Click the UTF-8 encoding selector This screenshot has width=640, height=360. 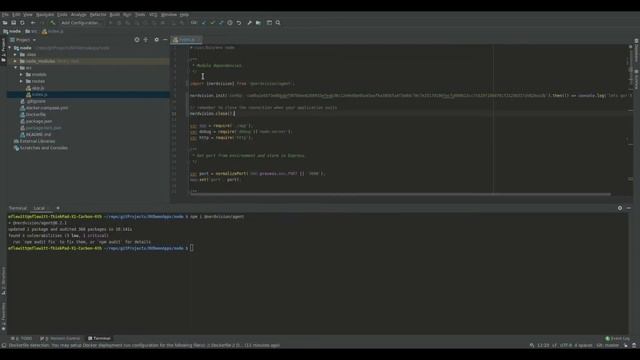[x=565, y=345]
